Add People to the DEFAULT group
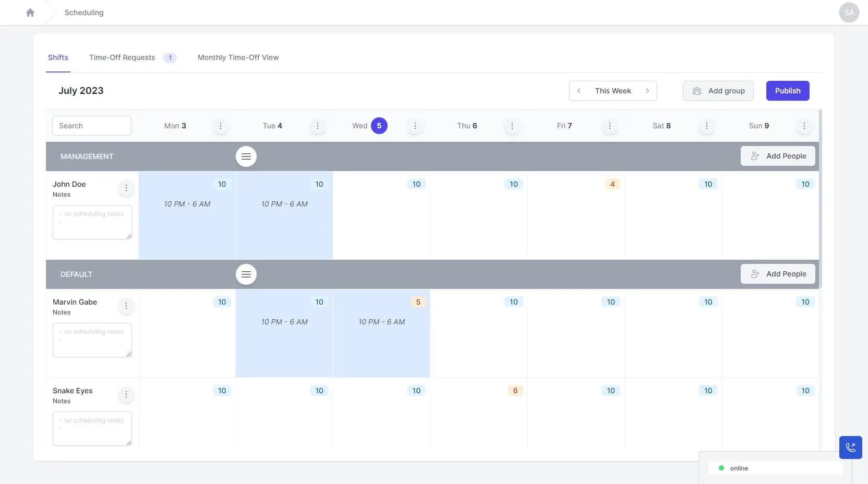 coord(778,274)
